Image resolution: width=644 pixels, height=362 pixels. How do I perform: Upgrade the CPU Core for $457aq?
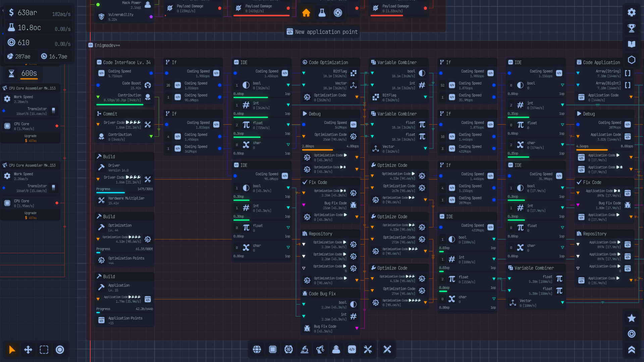tap(30, 138)
